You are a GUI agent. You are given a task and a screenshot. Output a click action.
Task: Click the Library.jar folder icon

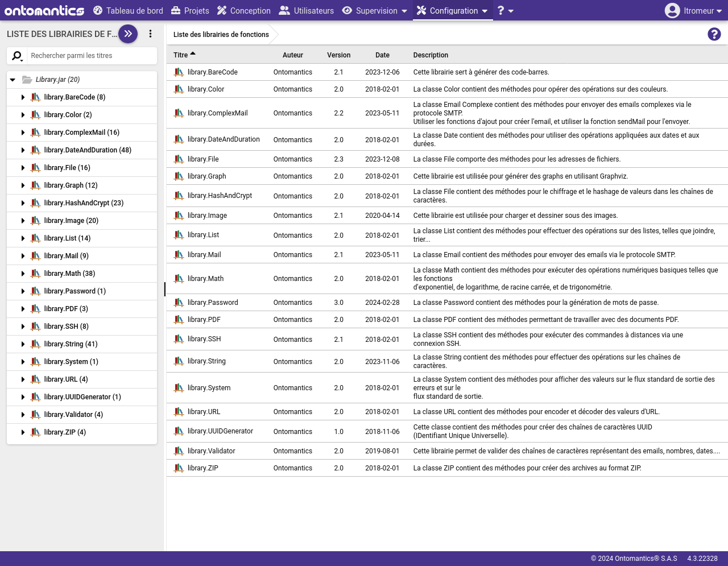(27, 80)
